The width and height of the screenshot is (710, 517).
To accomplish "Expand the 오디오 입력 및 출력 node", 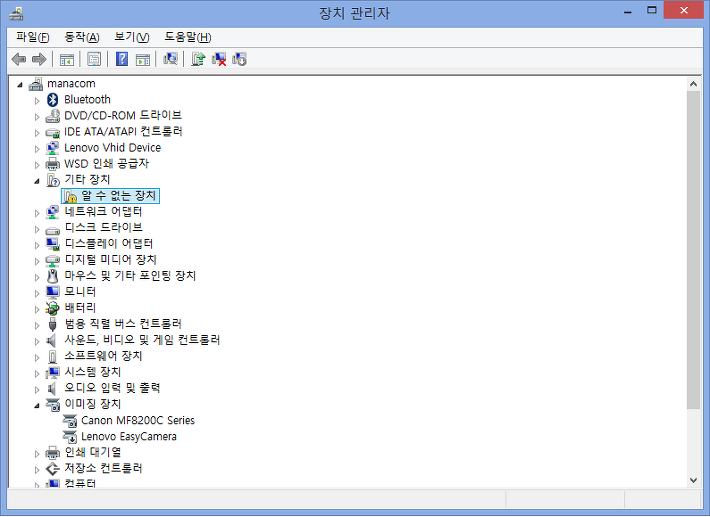I will pos(37,389).
